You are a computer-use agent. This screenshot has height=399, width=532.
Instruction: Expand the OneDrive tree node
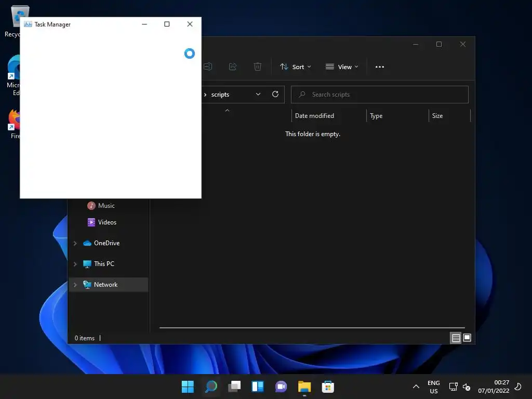75,243
